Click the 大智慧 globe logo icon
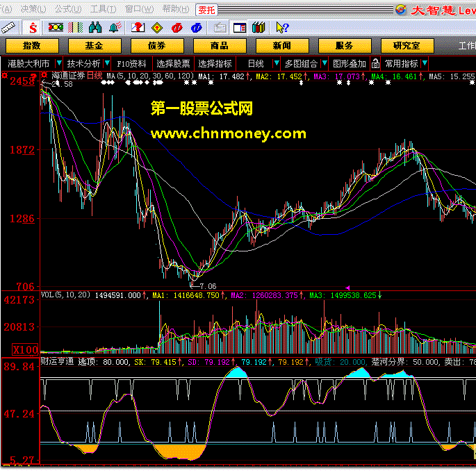The width and height of the screenshot is (476, 471). (x=401, y=10)
